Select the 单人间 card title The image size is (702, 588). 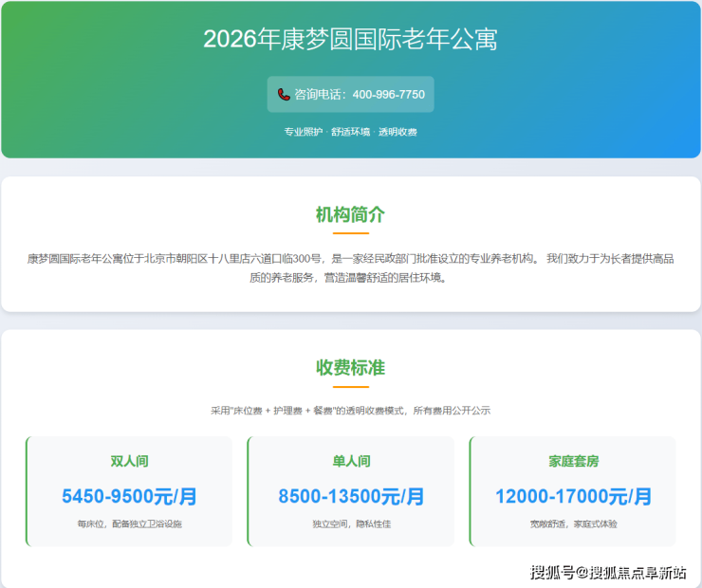pos(351,462)
